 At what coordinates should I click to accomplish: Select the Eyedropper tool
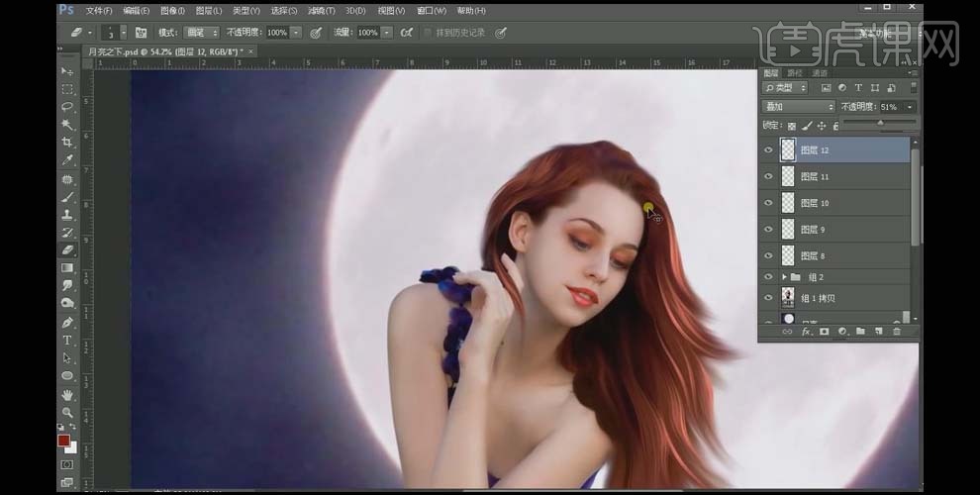[x=67, y=160]
